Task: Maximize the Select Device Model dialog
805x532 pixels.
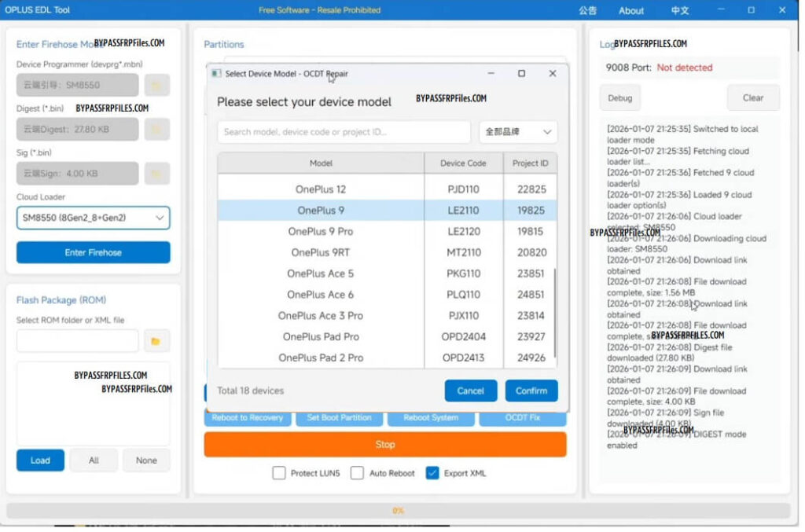Action: click(x=522, y=73)
